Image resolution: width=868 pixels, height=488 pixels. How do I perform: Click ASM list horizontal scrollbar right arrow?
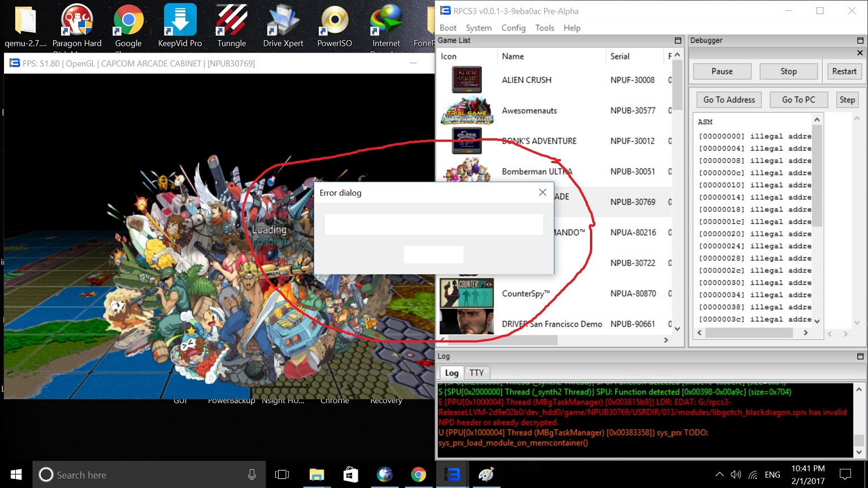[806, 333]
